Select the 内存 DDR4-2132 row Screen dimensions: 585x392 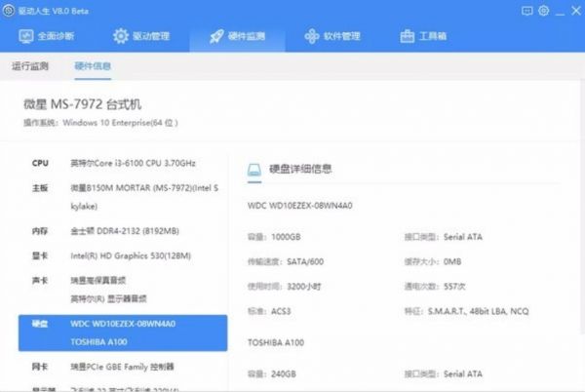[x=123, y=231]
